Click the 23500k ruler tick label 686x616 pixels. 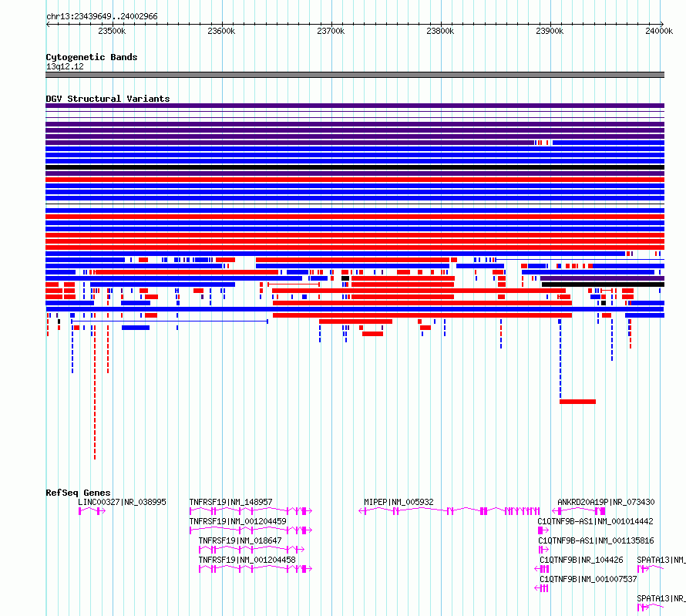coord(112,31)
